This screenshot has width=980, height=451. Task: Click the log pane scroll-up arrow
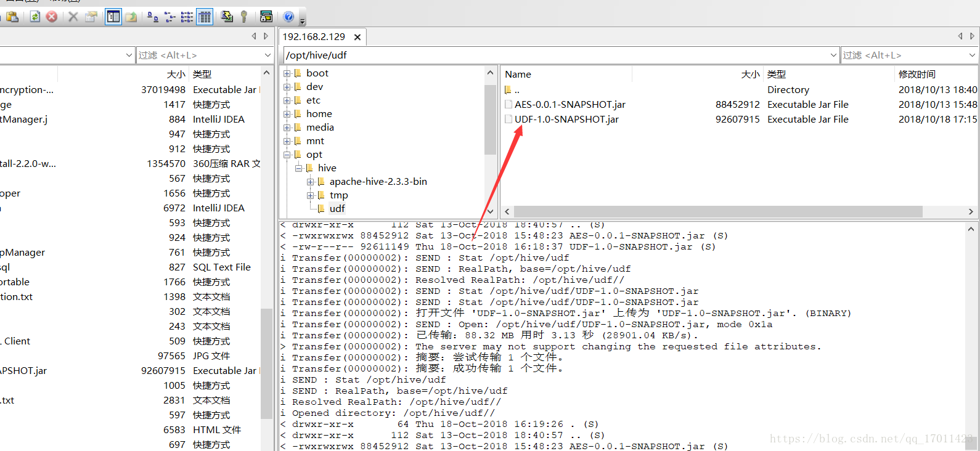(971, 229)
